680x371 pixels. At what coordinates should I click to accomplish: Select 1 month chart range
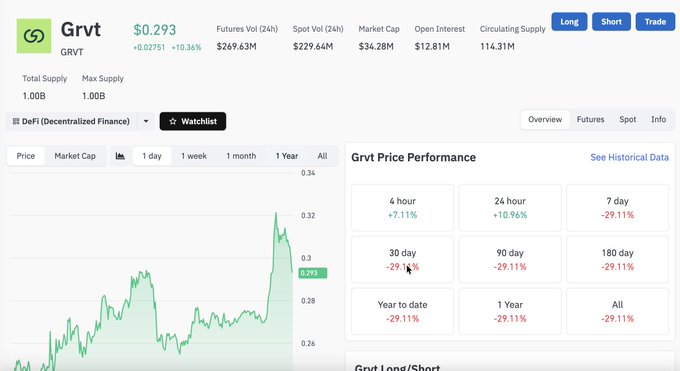241,156
